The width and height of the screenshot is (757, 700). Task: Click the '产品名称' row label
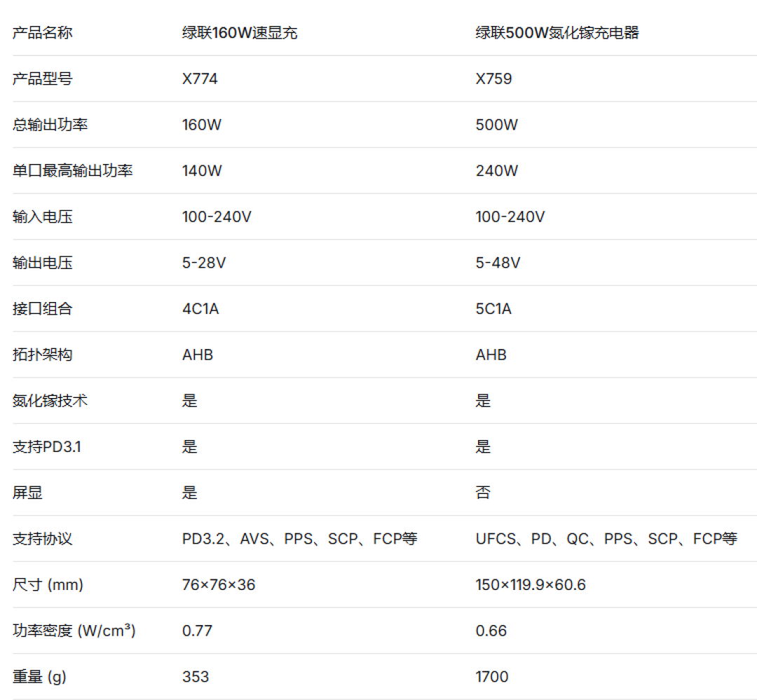pos(43,33)
